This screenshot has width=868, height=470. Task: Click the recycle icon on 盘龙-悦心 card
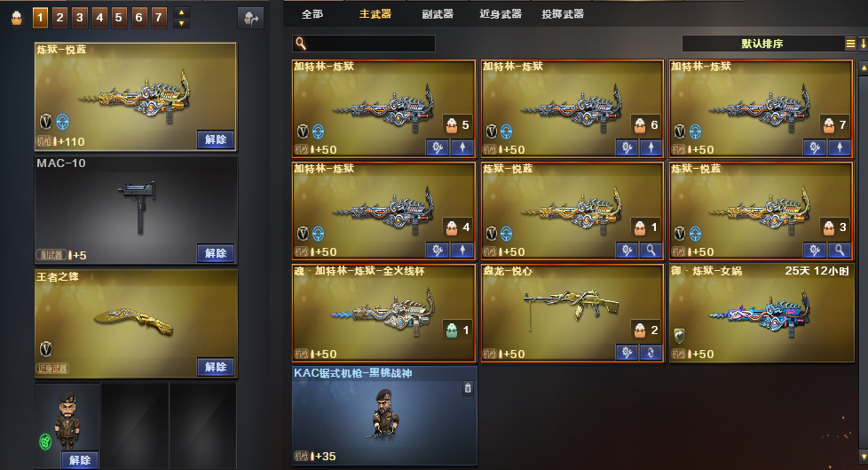point(651,353)
